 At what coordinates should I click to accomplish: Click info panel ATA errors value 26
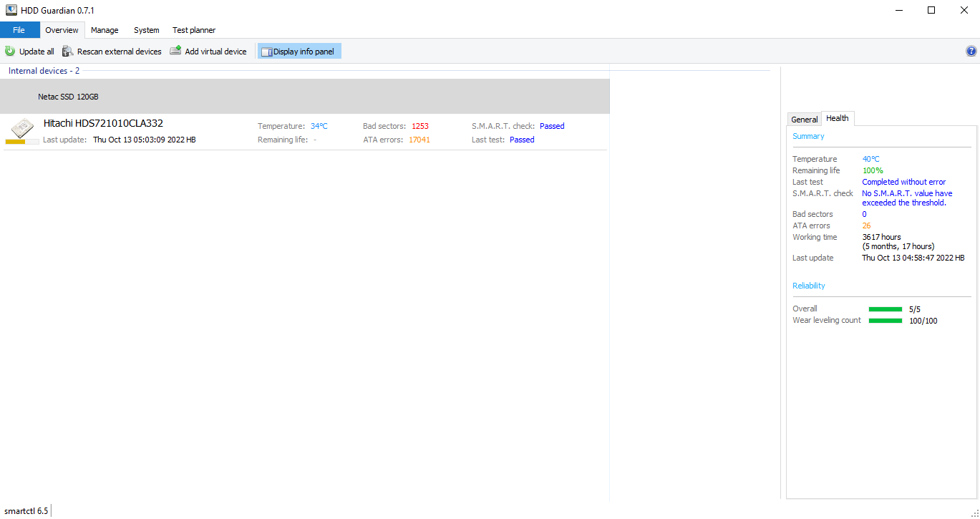point(866,225)
